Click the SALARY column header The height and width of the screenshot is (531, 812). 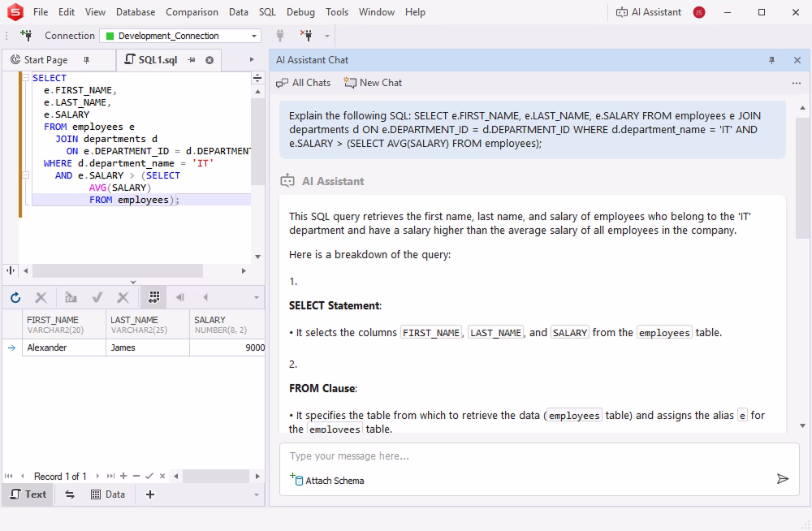(x=227, y=324)
